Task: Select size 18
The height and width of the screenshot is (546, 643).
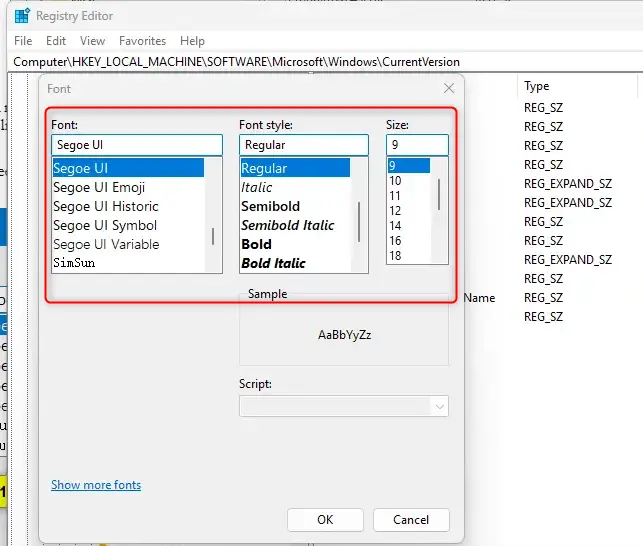Action: (408, 256)
